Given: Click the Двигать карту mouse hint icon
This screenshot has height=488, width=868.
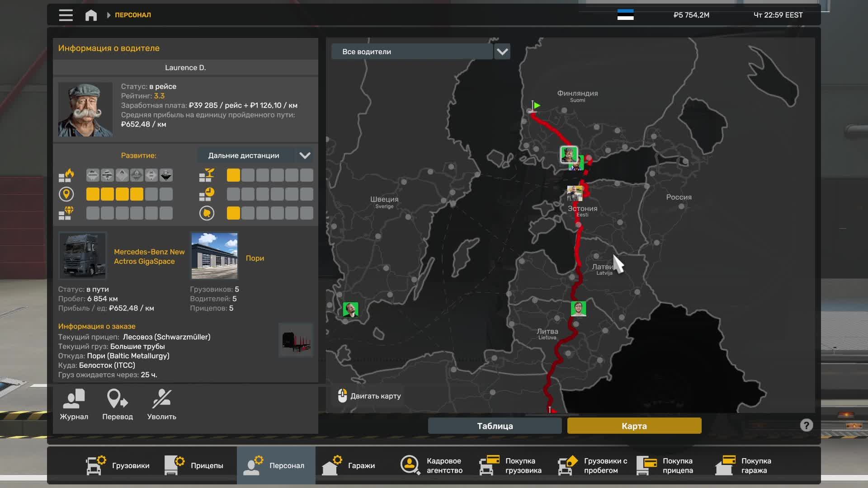Looking at the screenshot, I should pyautogui.click(x=342, y=396).
